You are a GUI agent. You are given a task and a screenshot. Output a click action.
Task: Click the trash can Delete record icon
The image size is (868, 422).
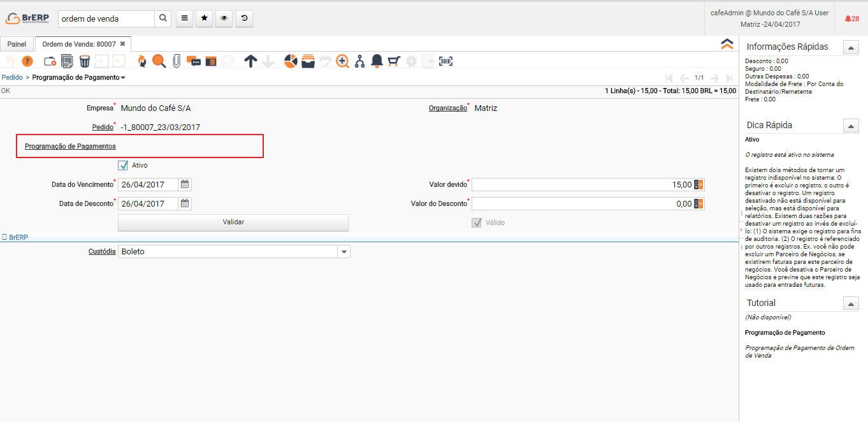coord(84,61)
